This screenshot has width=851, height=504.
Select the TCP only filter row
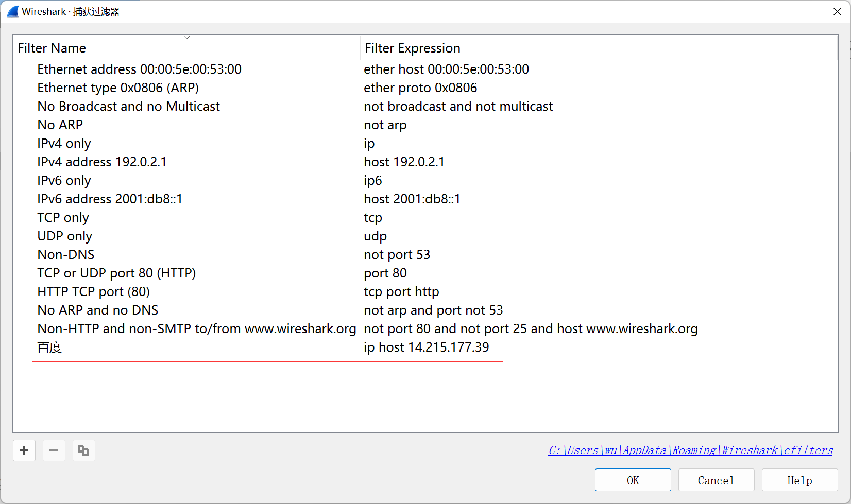coord(63,218)
